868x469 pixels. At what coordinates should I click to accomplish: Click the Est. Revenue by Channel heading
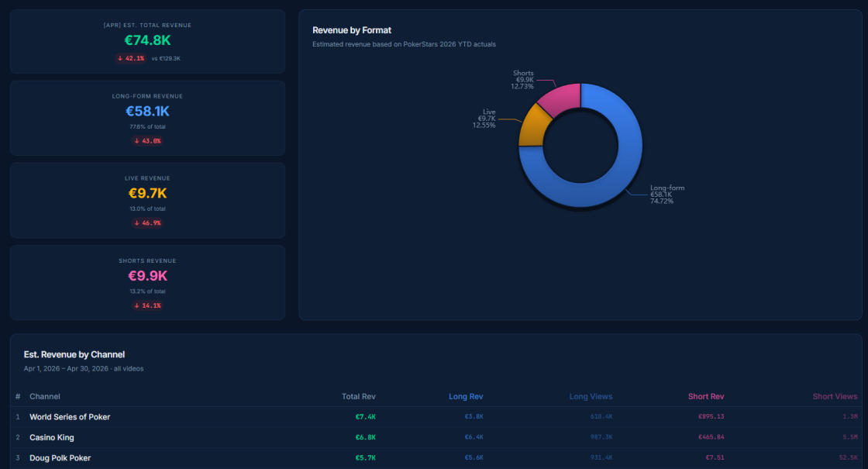point(74,354)
